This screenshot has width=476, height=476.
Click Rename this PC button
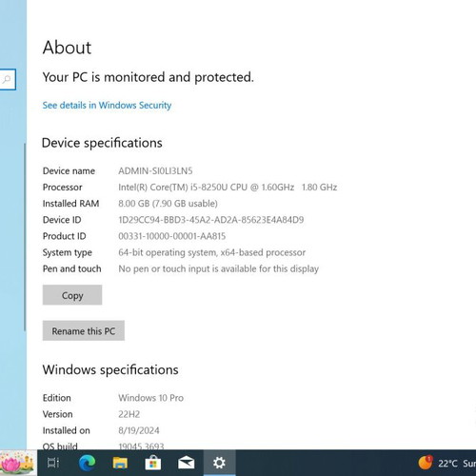pyautogui.click(x=84, y=330)
